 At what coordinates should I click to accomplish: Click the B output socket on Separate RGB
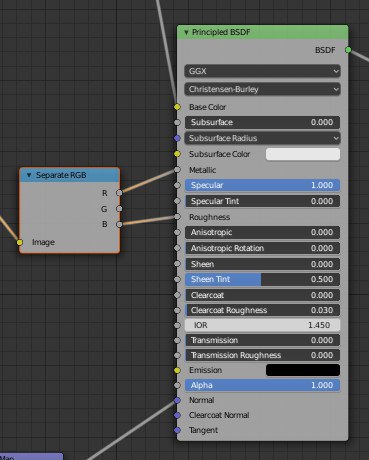pos(119,224)
